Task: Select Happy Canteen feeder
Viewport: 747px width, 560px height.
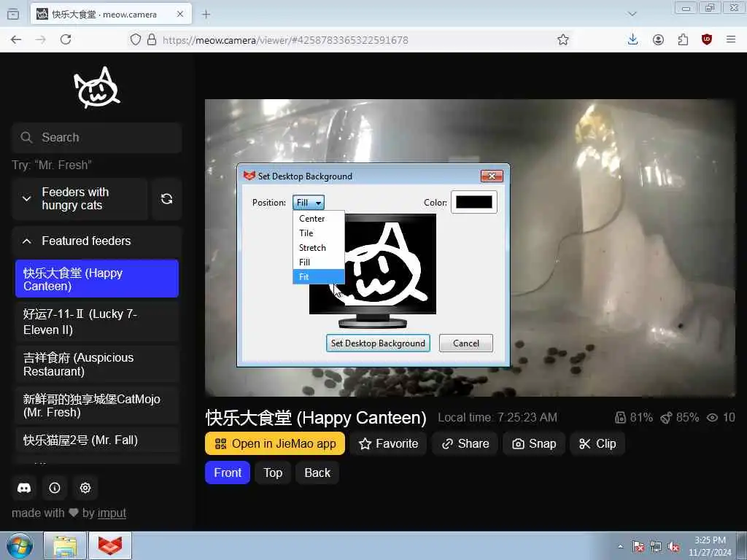Action: pyautogui.click(x=97, y=279)
